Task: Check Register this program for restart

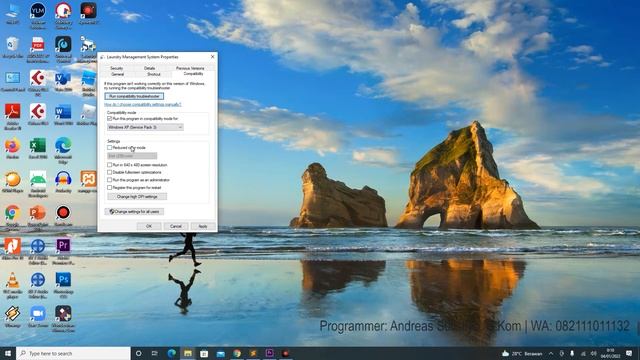Action: 109,187
